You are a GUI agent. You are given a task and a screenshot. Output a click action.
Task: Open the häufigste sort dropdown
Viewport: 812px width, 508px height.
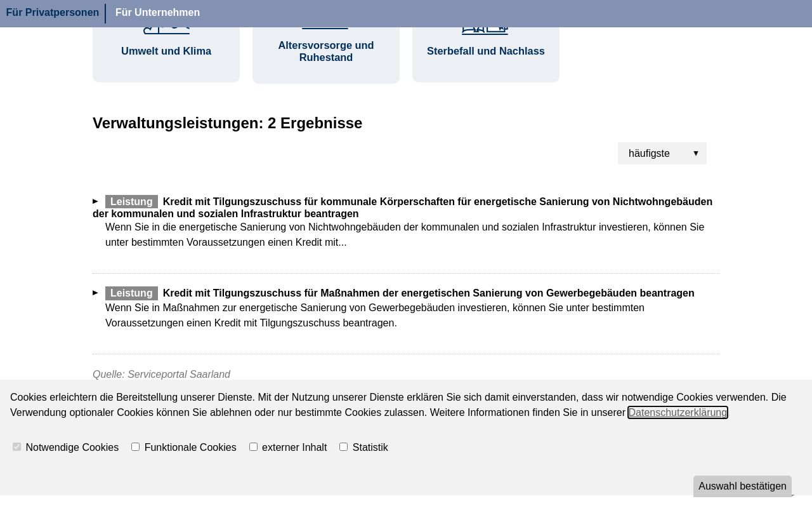pos(662,154)
